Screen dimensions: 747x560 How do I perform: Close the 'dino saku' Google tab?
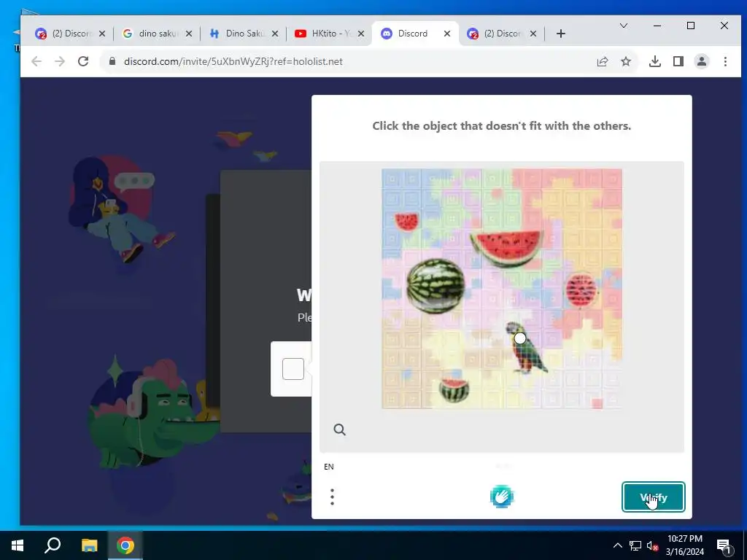click(x=189, y=34)
